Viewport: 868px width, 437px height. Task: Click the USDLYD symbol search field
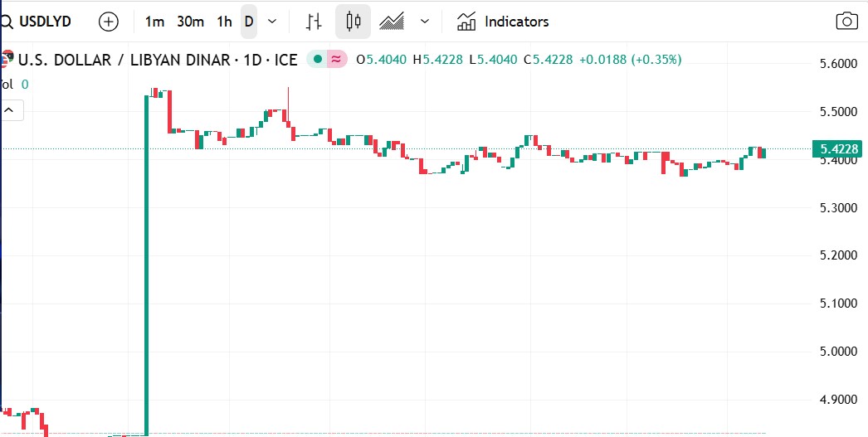(46, 22)
